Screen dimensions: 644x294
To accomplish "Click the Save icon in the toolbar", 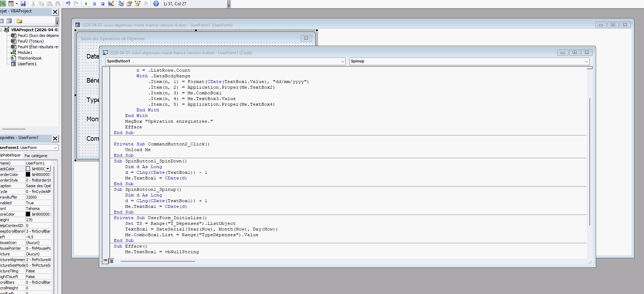I will tap(23, 4).
